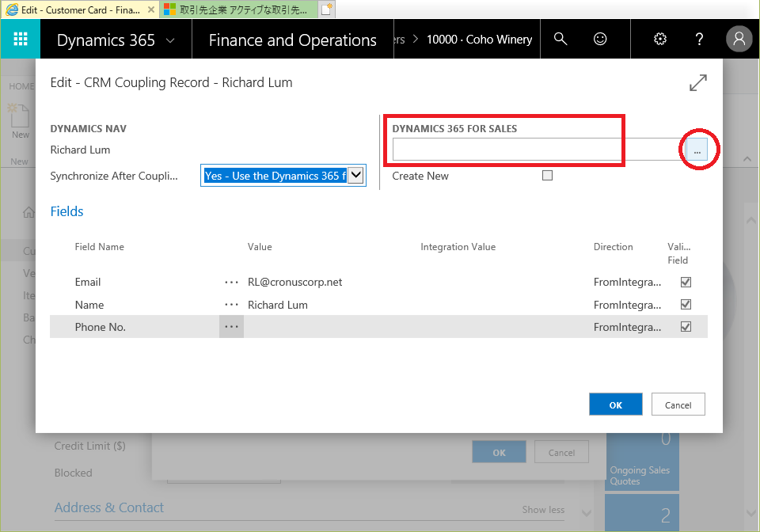
Task: Click the Integration Value column header
Action: 458,247
